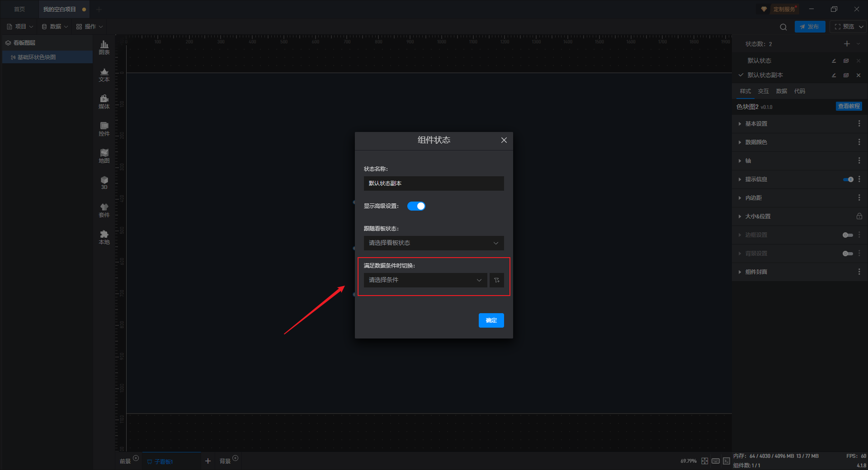Open the 图表 (chart) component category
This screenshot has width=868, height=470.
coord(104,47)
